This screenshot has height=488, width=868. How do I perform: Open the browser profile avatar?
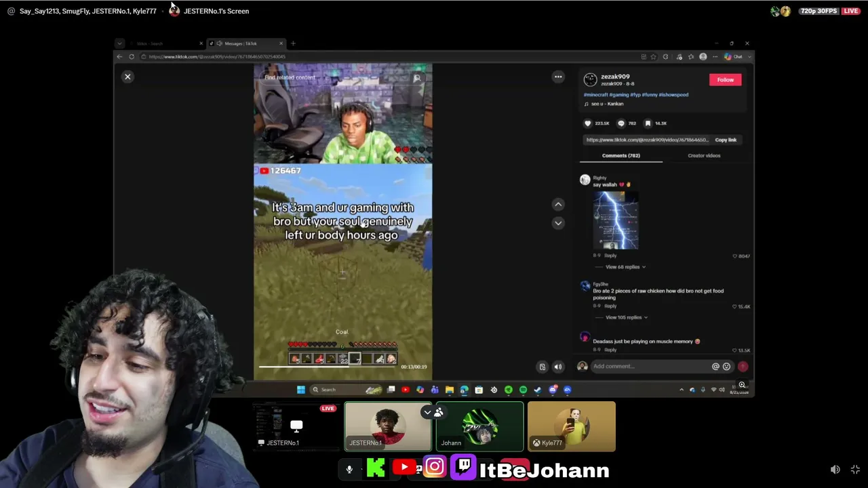(x=703, y=57)
